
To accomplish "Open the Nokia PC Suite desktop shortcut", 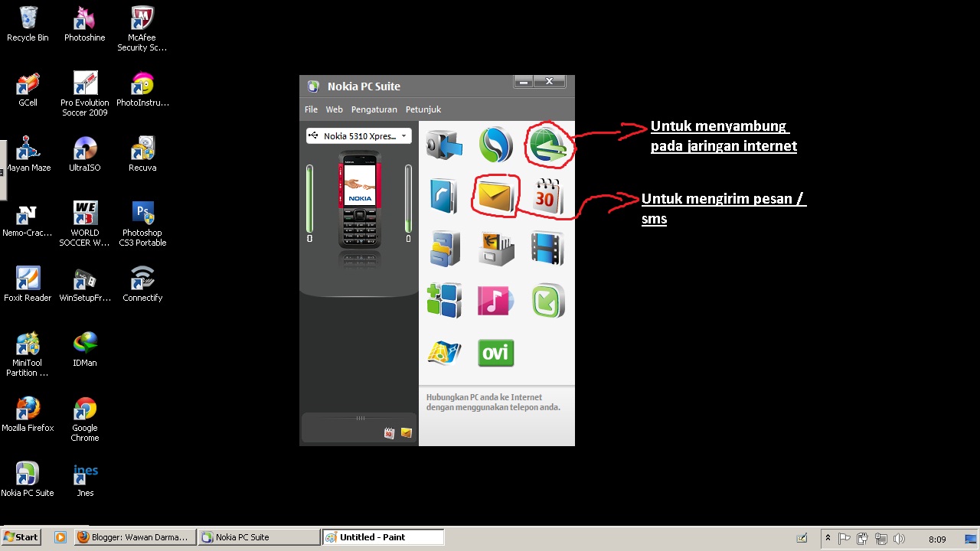I will click(x=28, y=479).
